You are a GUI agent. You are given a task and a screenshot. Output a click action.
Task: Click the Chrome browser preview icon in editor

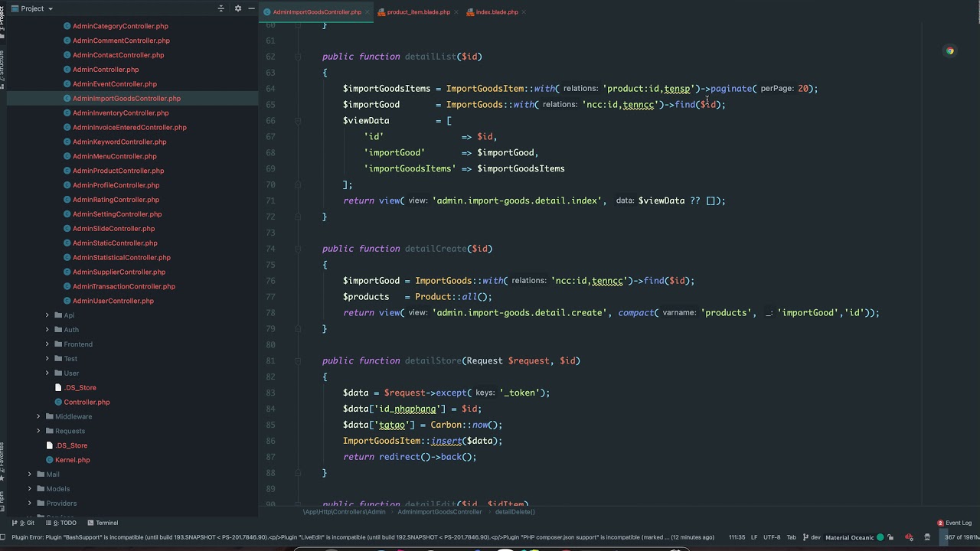(x=950, y=51)
